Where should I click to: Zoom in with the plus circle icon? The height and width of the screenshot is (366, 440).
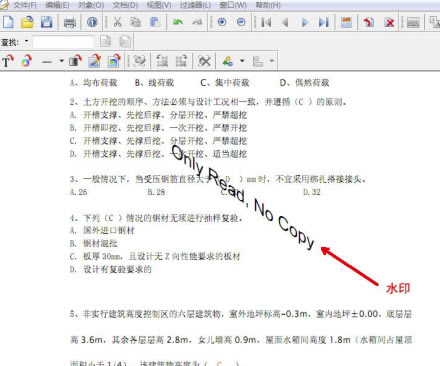click(222, 22)
